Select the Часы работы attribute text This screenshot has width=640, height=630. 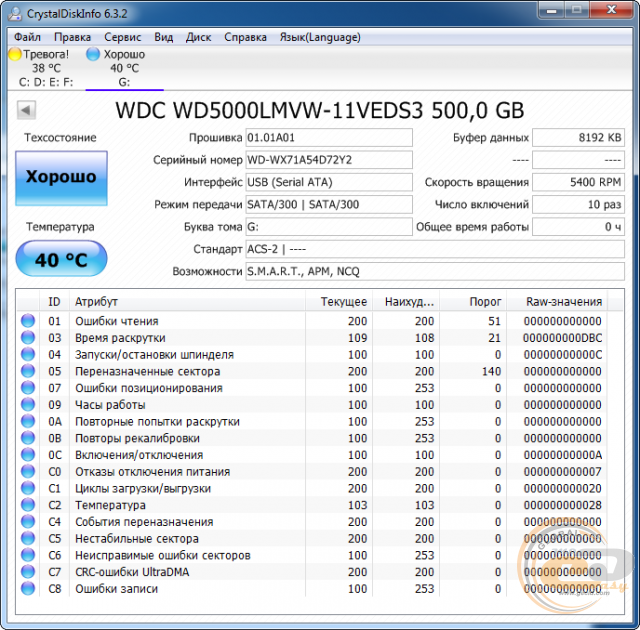[110, 405]
